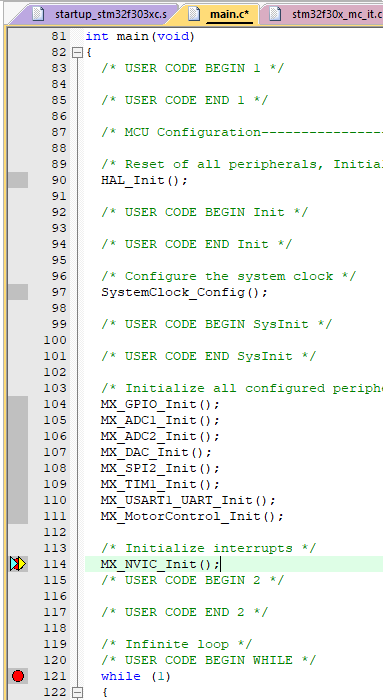Place cursor on MX_ADC1_Init() line

(160, 421)
